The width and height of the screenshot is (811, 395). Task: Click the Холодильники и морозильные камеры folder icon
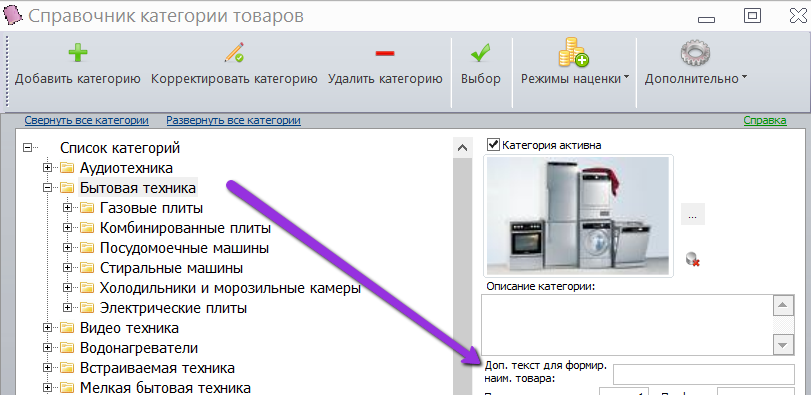87,288
